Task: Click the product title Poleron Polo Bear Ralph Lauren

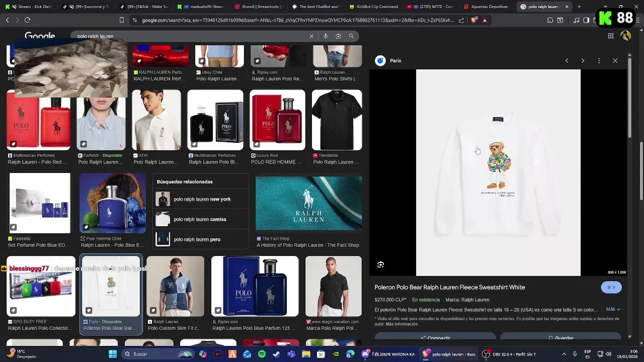Action: click(x=449, y=287)
